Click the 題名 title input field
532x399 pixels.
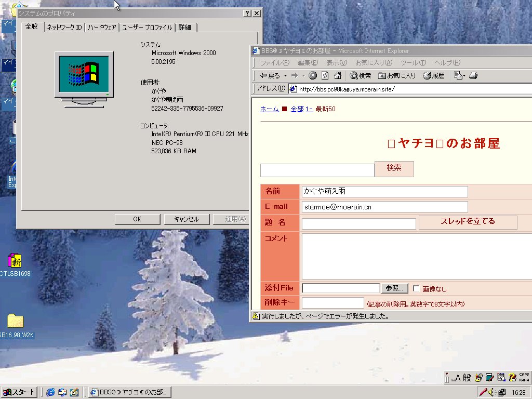358,223
